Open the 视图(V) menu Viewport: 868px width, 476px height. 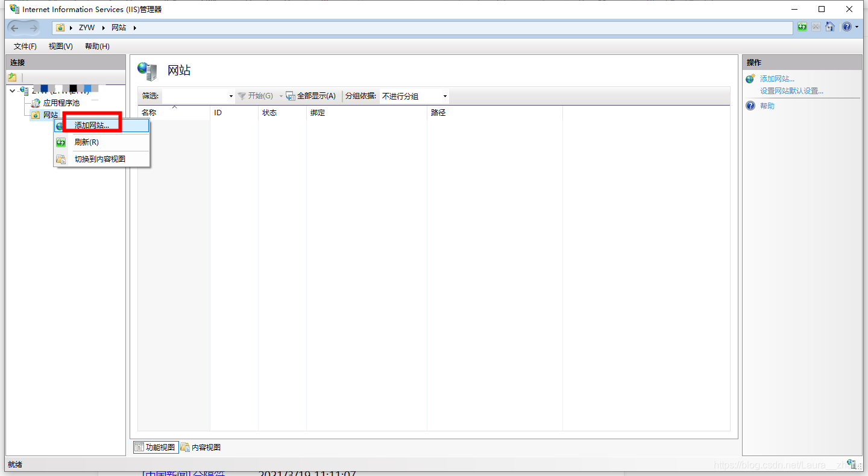[61, 46]
